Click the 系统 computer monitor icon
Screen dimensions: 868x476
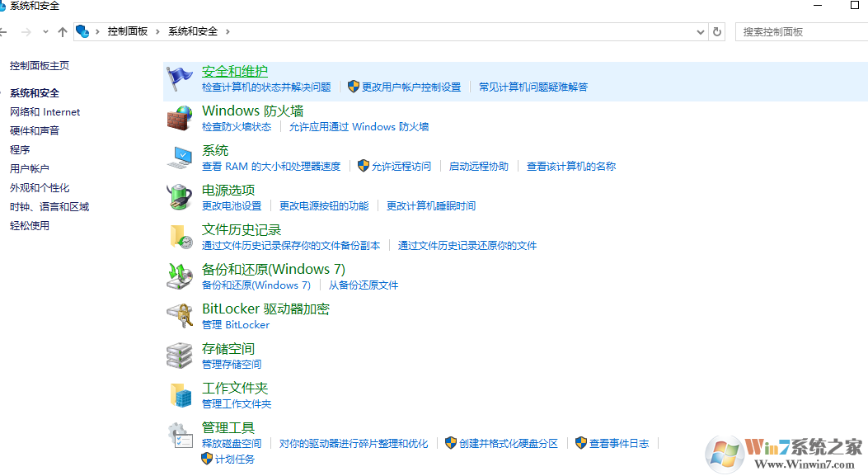pyautogui.click(x=180, y=155)
